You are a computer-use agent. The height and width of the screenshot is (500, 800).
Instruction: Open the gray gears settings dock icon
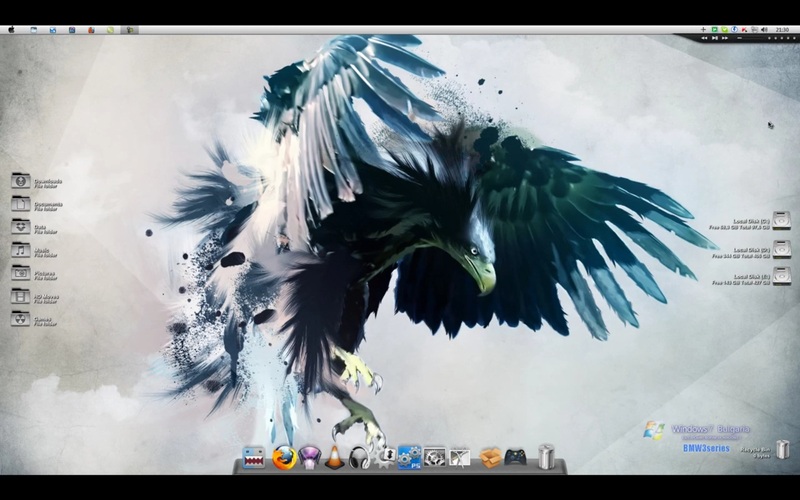tap(435, 457)
